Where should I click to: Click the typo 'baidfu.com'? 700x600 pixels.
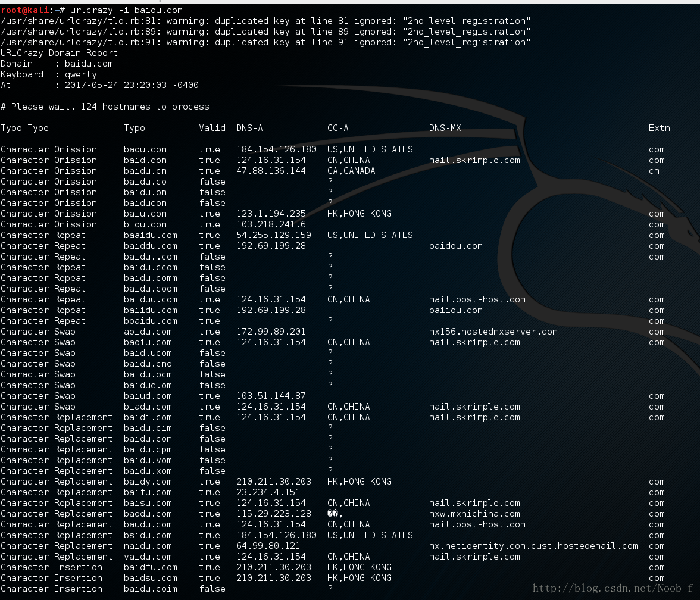click(x=151, y=567)
